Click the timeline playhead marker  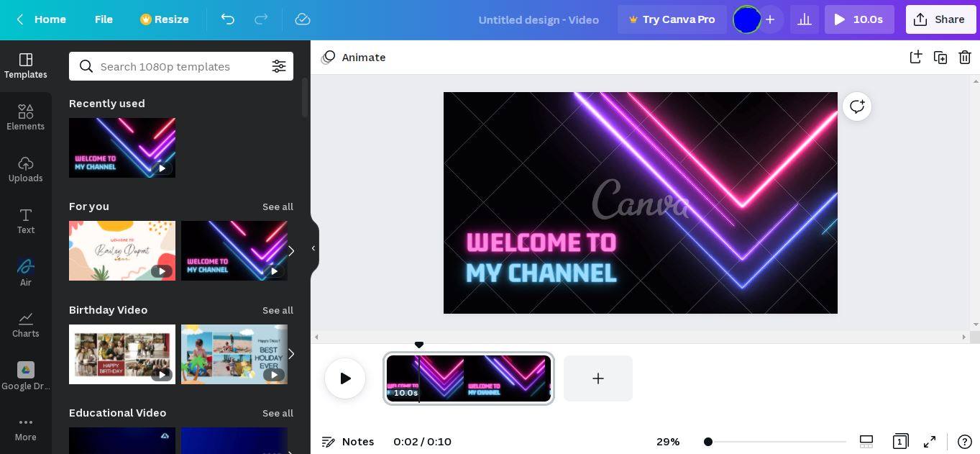(x=419, y=345)
